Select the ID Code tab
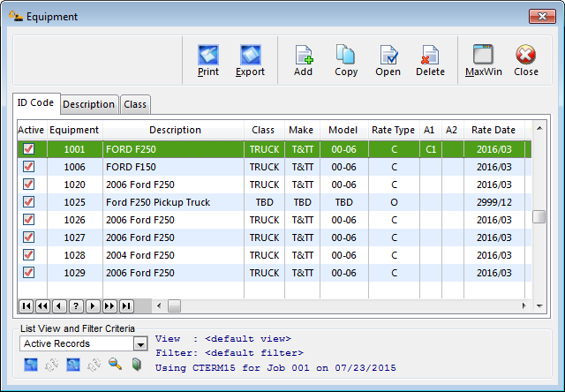This screenshot has width=565, height=392. click(x=35, y=103)
